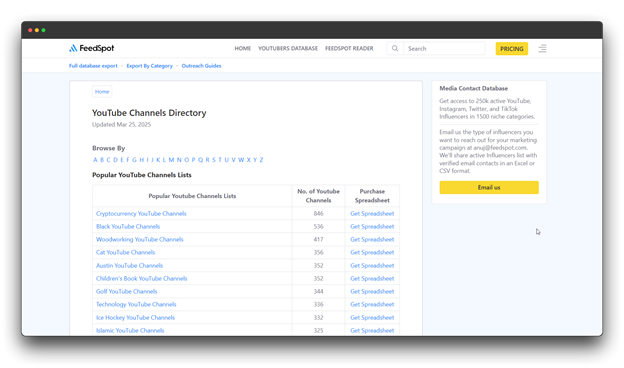Click the Popular Youtube Channels Lists header

[192, 196]
